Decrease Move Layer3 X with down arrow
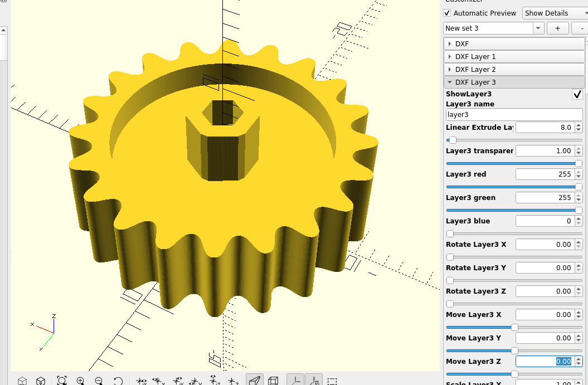The image size is (588, 385). point(579,317)
